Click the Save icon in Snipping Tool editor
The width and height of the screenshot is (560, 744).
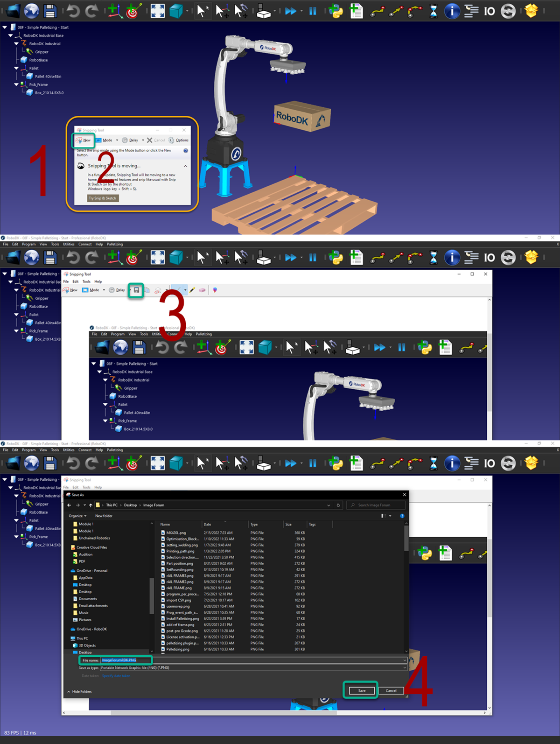click(x=136, y=290)
